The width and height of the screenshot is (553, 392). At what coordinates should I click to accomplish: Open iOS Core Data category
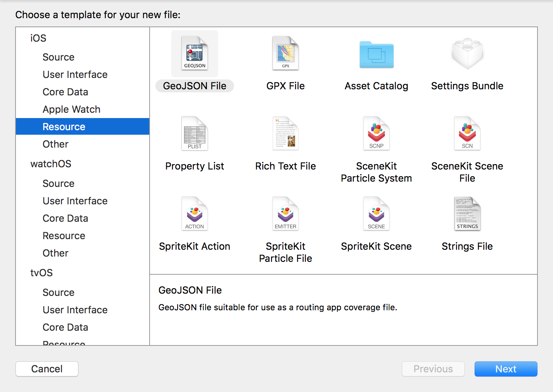coord(65,92)
